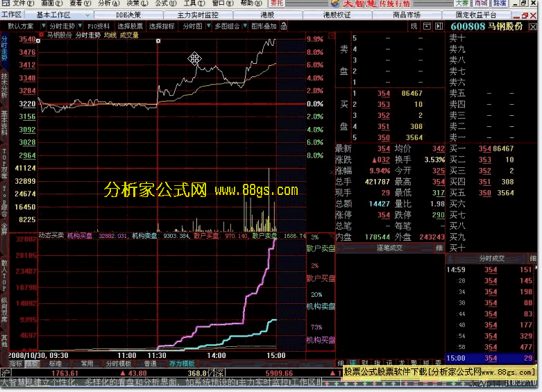Select the 其他 sidebar tab
The width and height of the screenshot is (542, 392).
pyautogui.click(x=4, y=341)
